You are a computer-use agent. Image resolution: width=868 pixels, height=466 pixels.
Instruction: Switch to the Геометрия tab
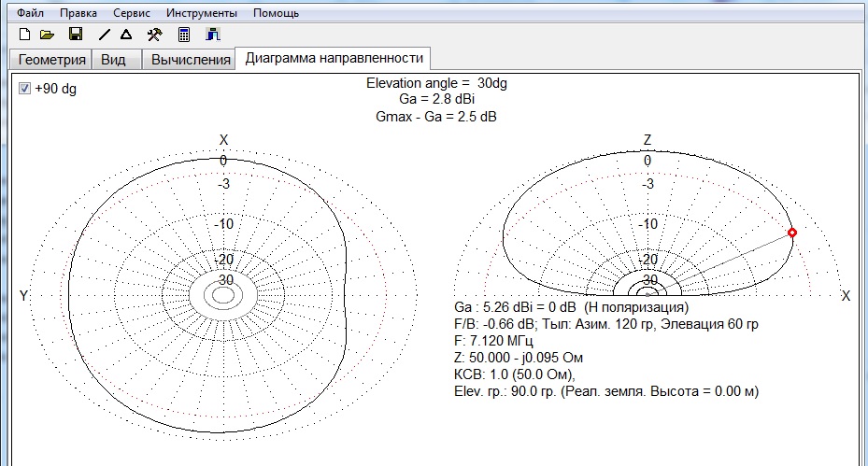(x=50, y=60)
